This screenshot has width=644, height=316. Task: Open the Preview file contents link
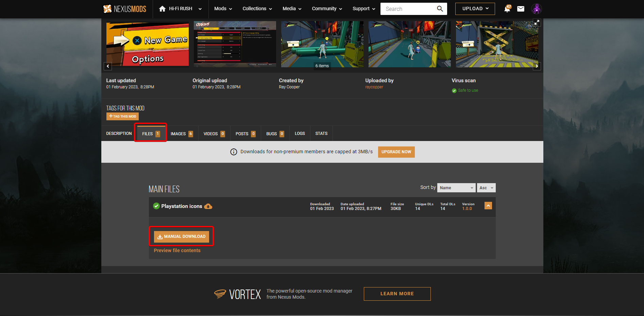[177, 250]
